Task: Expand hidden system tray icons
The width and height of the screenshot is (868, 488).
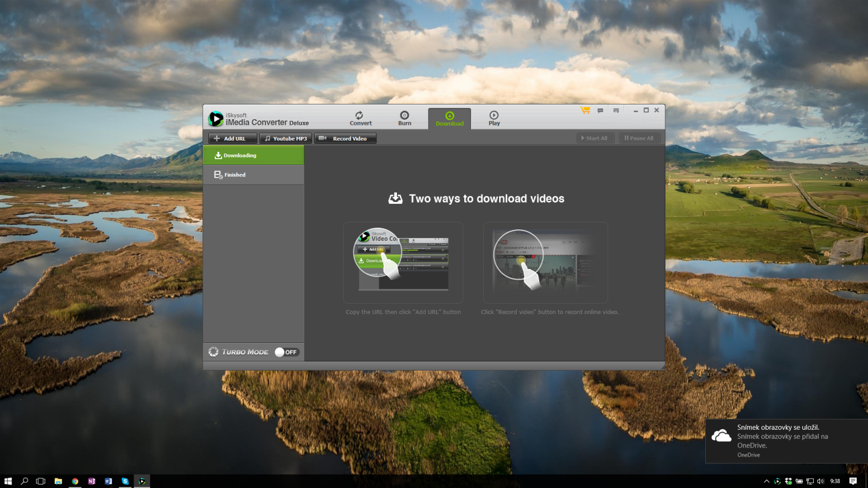Action: tap(766, 481)
